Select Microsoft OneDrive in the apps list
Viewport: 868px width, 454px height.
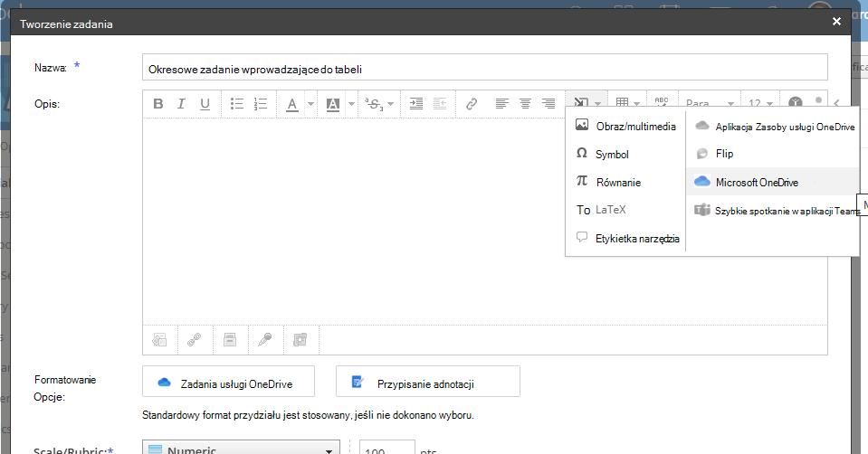773,182
